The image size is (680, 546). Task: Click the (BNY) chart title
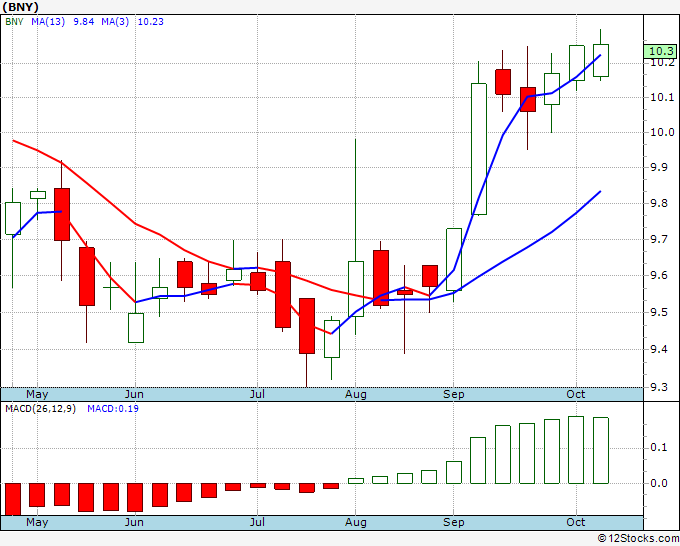pyautogui.click(x=20, y=7)
